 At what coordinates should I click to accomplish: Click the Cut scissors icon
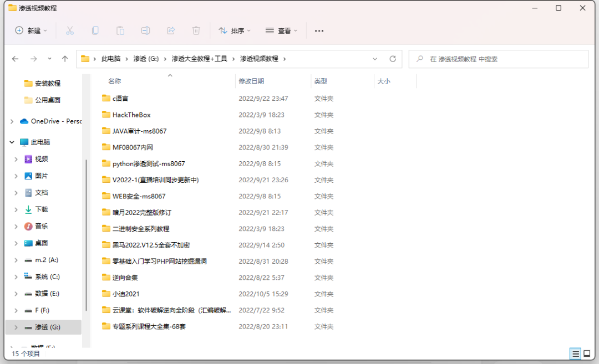pyautogui.click(x=69, y=30)
